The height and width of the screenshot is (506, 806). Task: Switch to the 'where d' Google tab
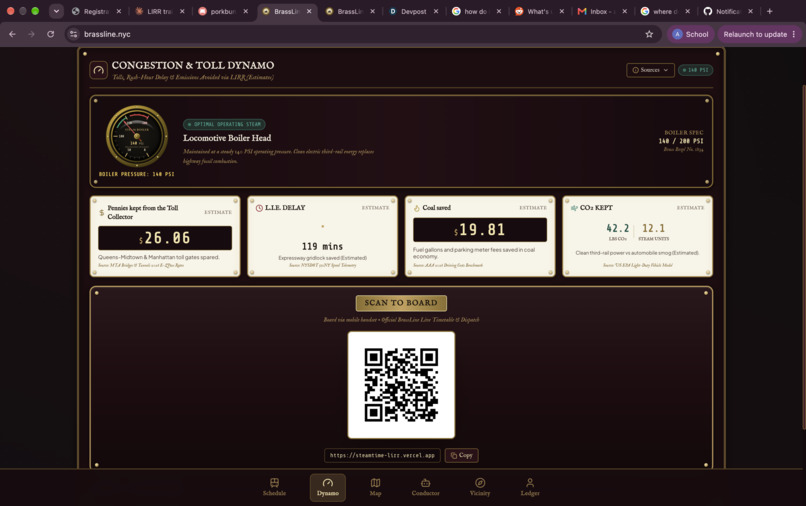click(666, 11)
